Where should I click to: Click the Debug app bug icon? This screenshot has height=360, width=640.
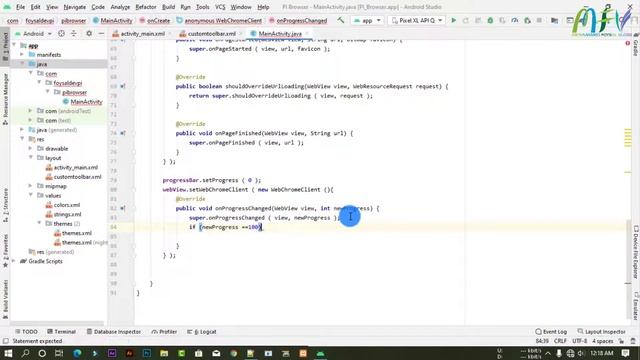[490, 20]
